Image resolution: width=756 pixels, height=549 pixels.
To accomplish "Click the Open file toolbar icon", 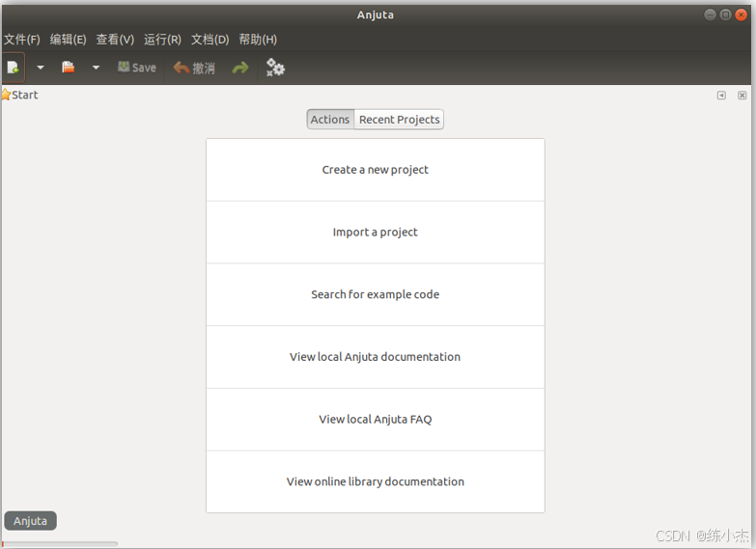I will pyautogui.click(x=68, y=68).
